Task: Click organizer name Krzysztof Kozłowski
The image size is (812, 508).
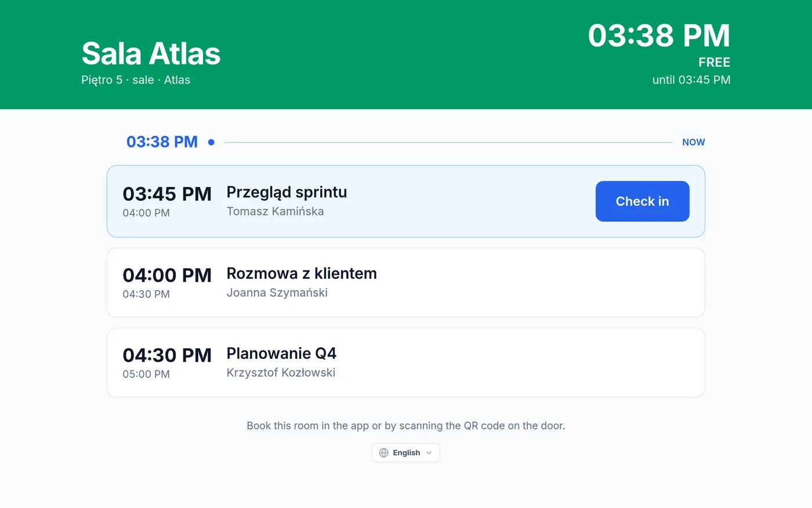Action: click(x=281, y=373)
